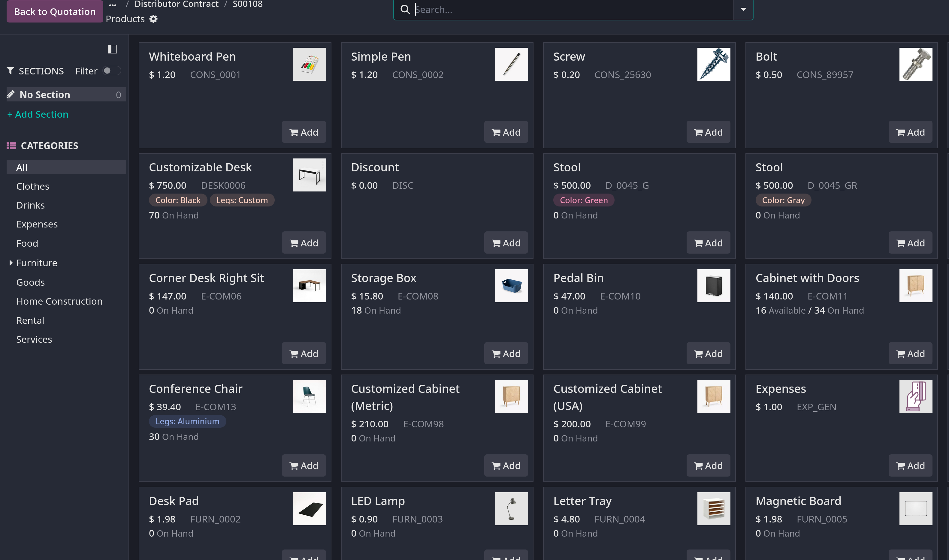Image resolution: width=949 pixels, height=560 pixels.
Task: Open Cabinet with Doors image
Action: pyautogui.click(x=915, y=286)
